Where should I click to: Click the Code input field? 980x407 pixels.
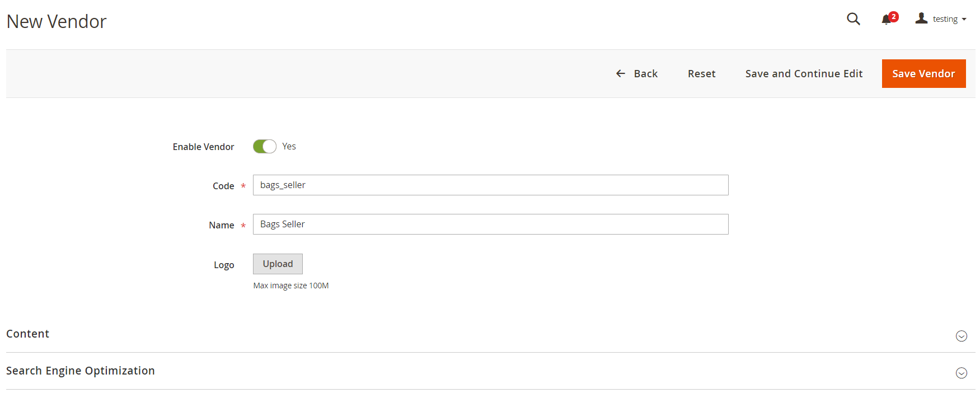point(490,185)
